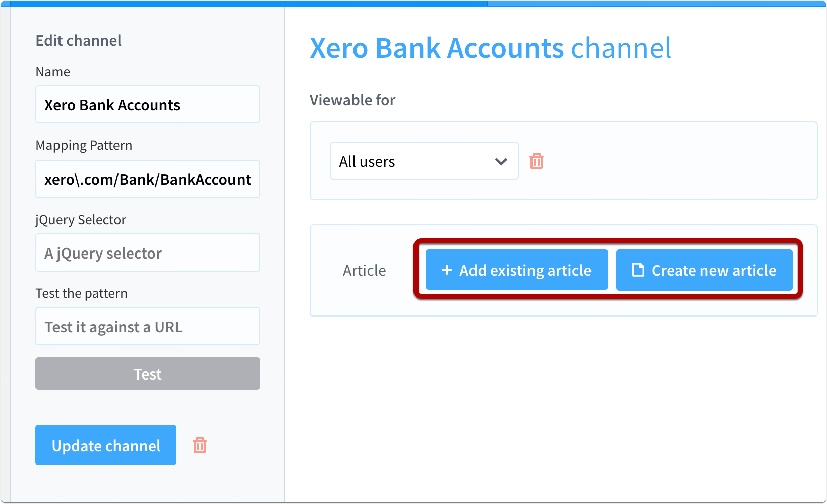This screenshot has width=827, height=504.
Task: Click 'Create new article' button
Action: (x=704, y=270)
